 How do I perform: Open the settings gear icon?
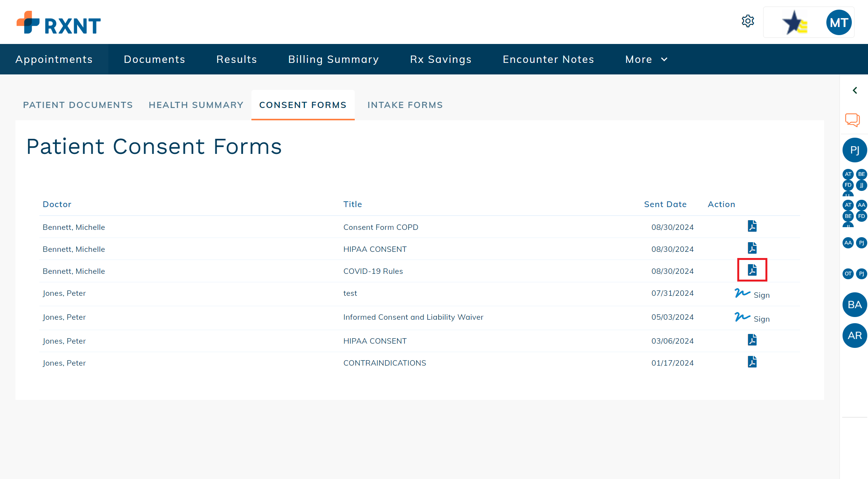(748, 21)
